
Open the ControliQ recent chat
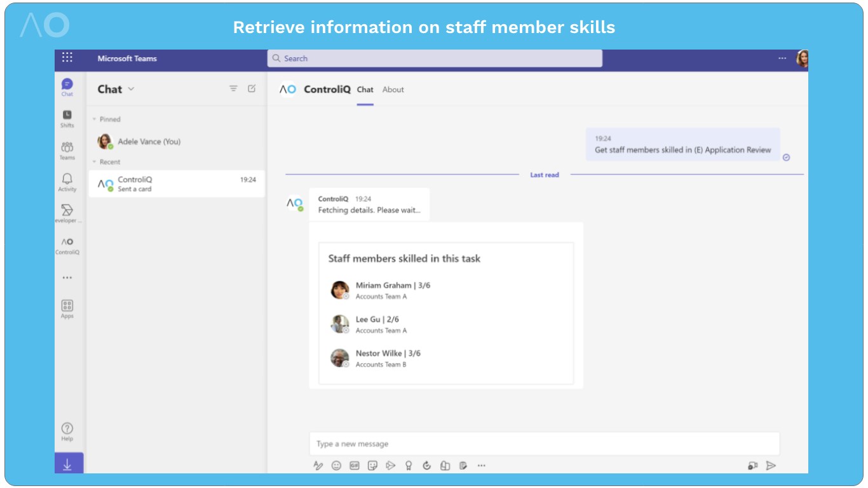177,184
